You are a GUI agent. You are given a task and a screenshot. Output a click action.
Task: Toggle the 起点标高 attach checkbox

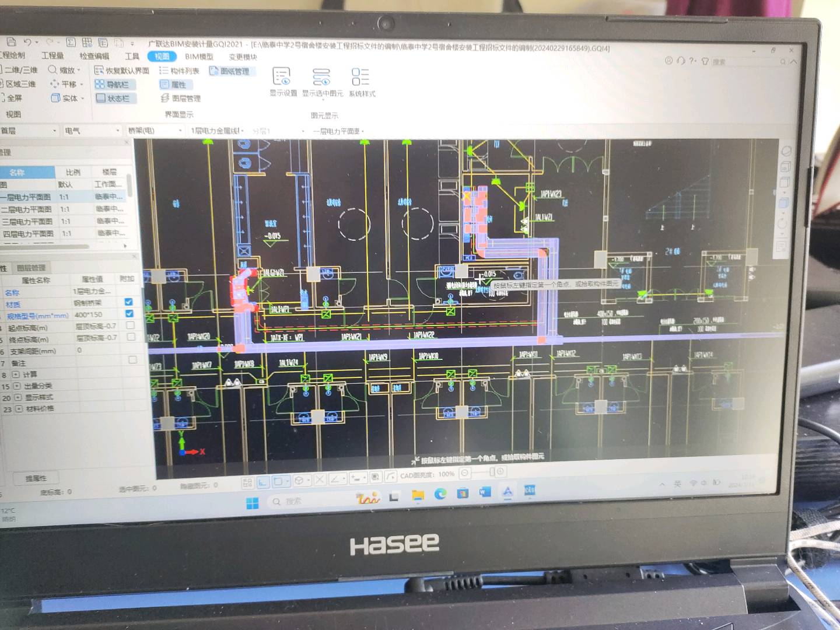pyautogui.click(x=130, y=325)
